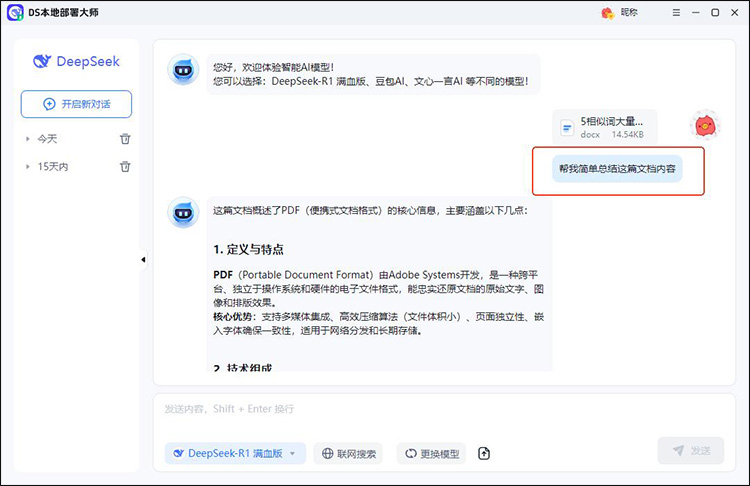Delete the 今天 conversation group via trash icon
This screenshot has height=486, width=750.
click(x=125, y=139)
